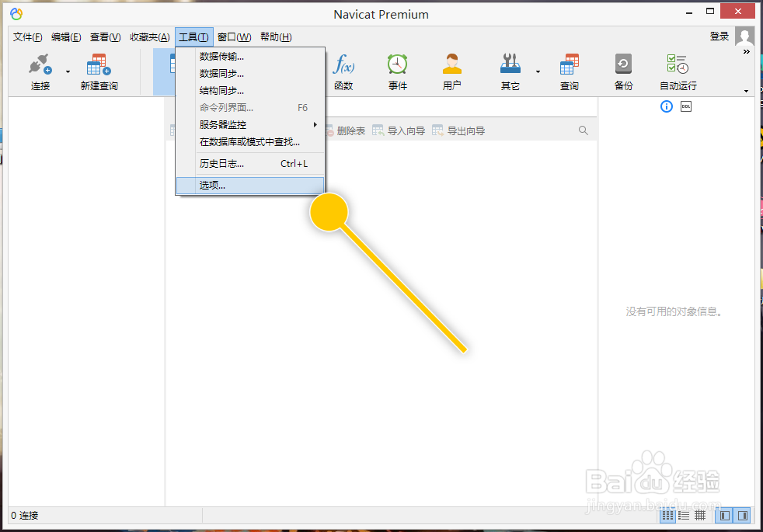Click the 连接 (Connection) plug icon

pyautogui.click(x=40, y=64)
